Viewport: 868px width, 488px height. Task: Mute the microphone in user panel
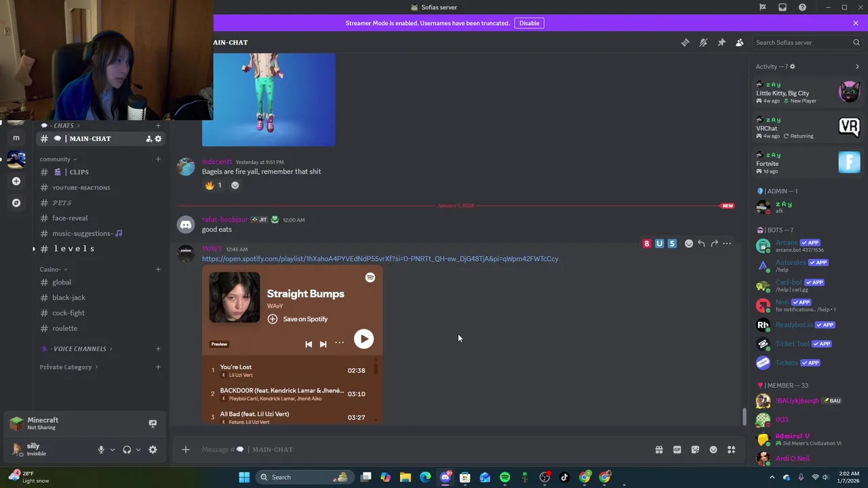coord(101,449)
